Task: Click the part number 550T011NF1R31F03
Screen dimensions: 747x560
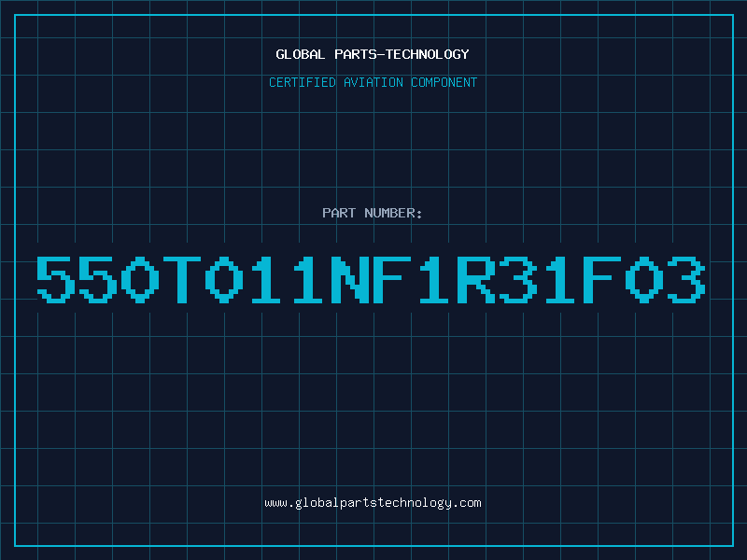Action: (371, 279)
